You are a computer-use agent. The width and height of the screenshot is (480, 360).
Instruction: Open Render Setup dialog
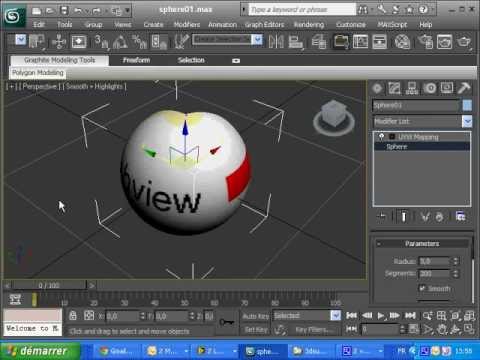click(x=425, y=42)
